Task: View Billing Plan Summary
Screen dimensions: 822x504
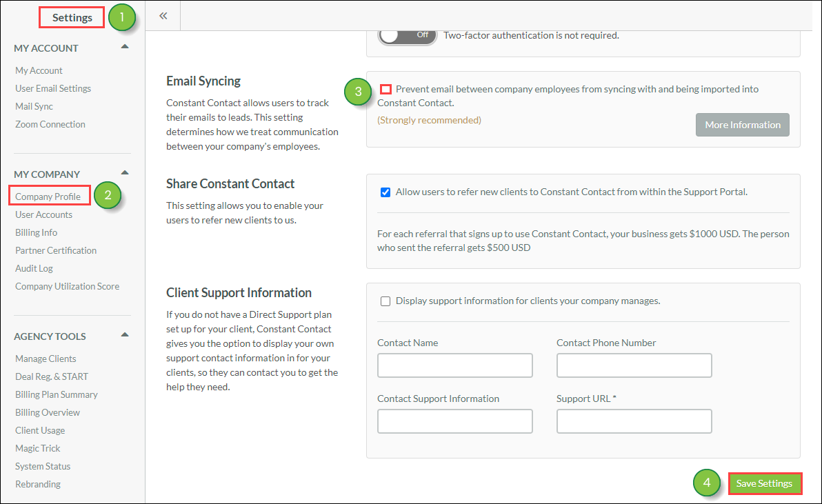Action: 56,394
